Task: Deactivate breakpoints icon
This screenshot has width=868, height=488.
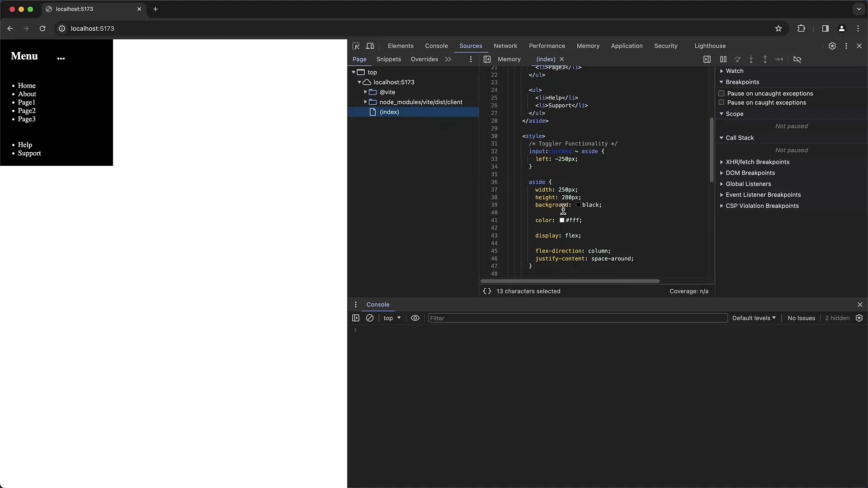Action: point(797,59)
